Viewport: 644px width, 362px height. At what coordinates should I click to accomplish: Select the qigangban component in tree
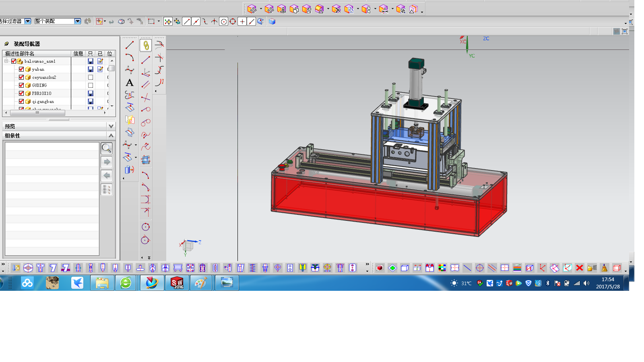point(43,101)
